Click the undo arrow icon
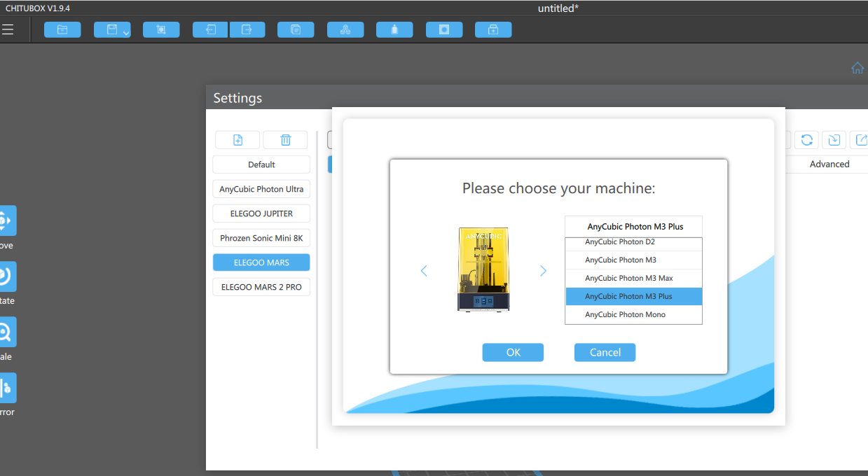This screenshot has width=868, height=476. tap(210, 29)
